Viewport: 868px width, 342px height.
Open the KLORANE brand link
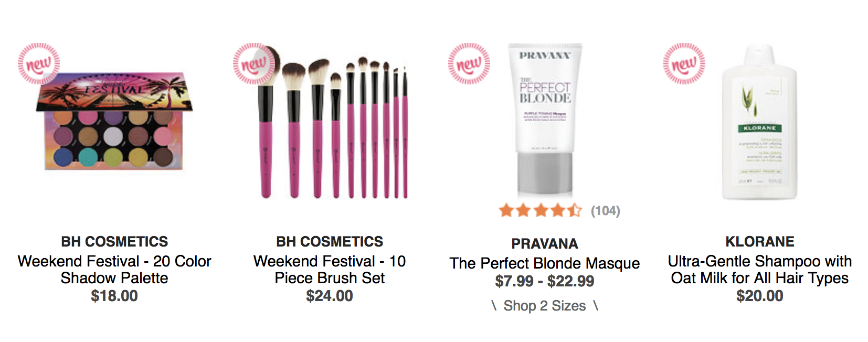click(760, 242)
